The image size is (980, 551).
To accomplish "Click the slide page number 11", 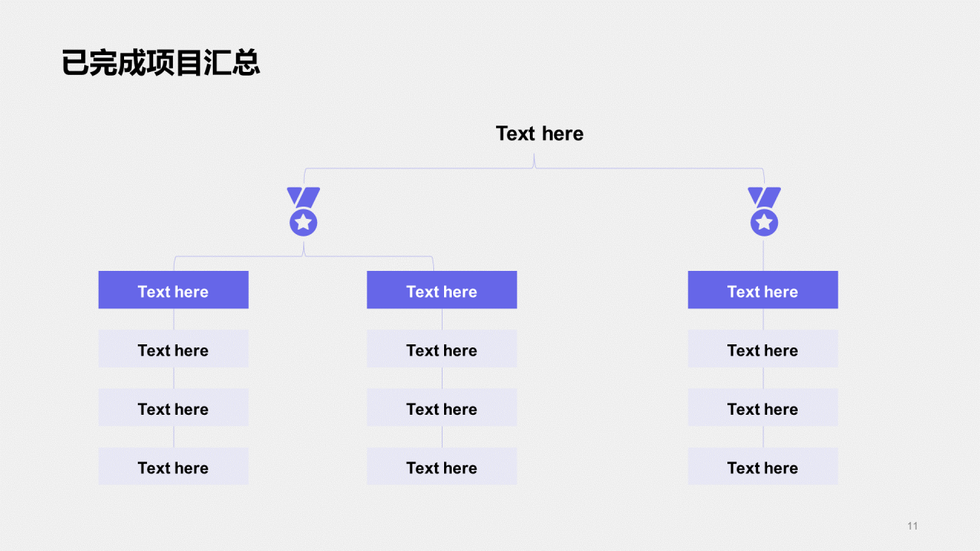I will 912,526.
